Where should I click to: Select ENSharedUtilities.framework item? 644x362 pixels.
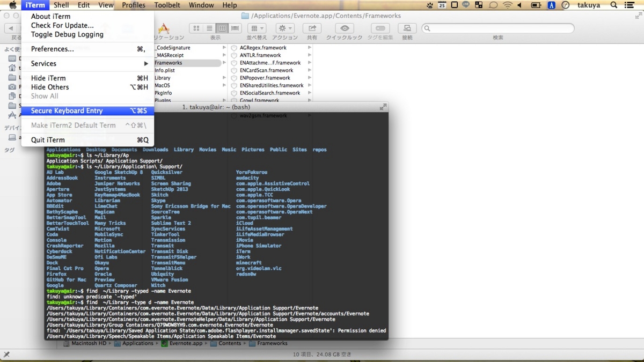pos(271,85)
